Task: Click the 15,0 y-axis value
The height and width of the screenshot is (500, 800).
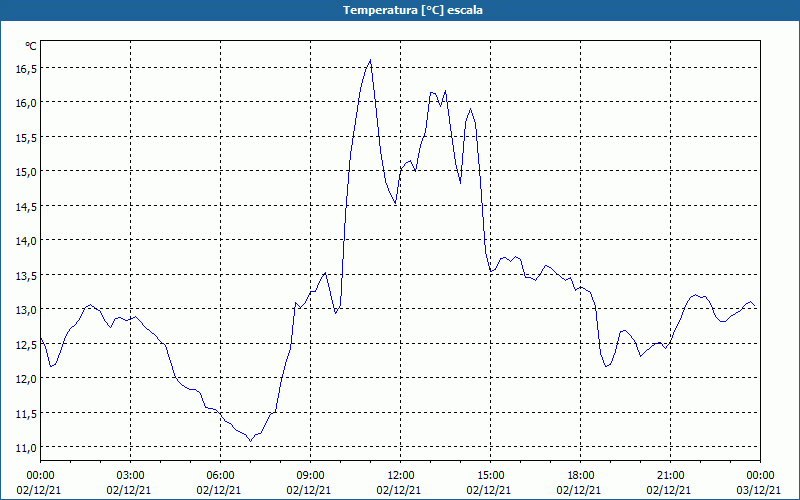Action: pyautogui.click(x=26, y=171)
